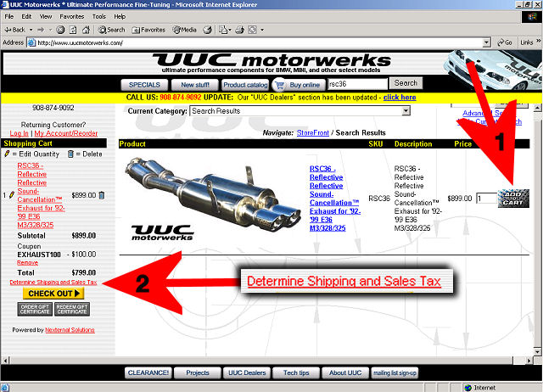Stop page loading icon
The width and height of the screenshot is (543, 392).
point(60,30)
